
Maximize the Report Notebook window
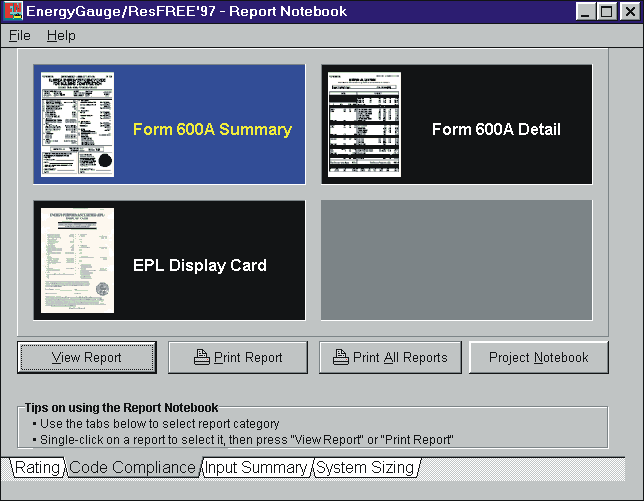coord(607,11)
